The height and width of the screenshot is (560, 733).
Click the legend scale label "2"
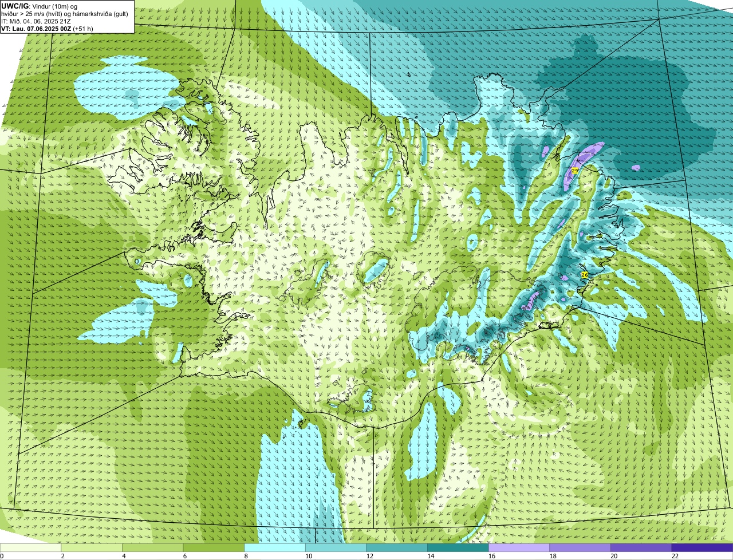62,556
